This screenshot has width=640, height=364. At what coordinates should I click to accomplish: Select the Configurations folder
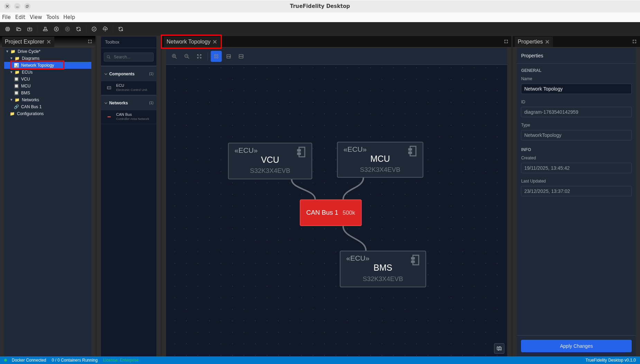pos(48,114)
